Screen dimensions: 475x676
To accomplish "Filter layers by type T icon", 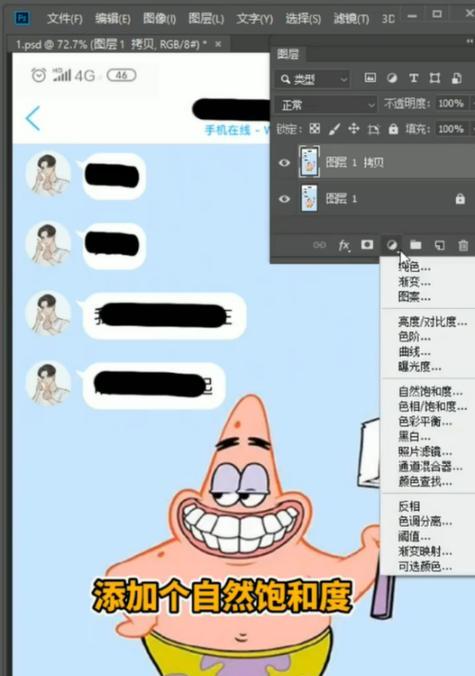I will pyautogui.click(x=413, y=78).
